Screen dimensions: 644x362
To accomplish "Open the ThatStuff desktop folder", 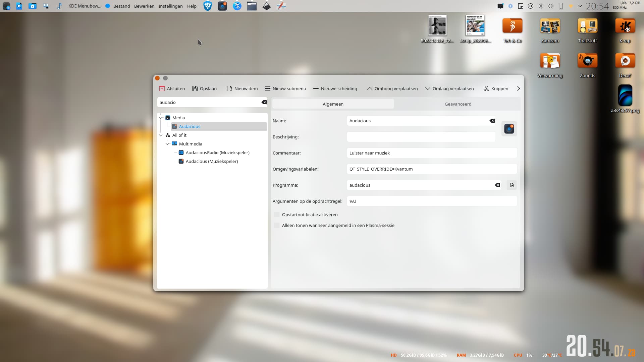I will click(x=588, y=29).
